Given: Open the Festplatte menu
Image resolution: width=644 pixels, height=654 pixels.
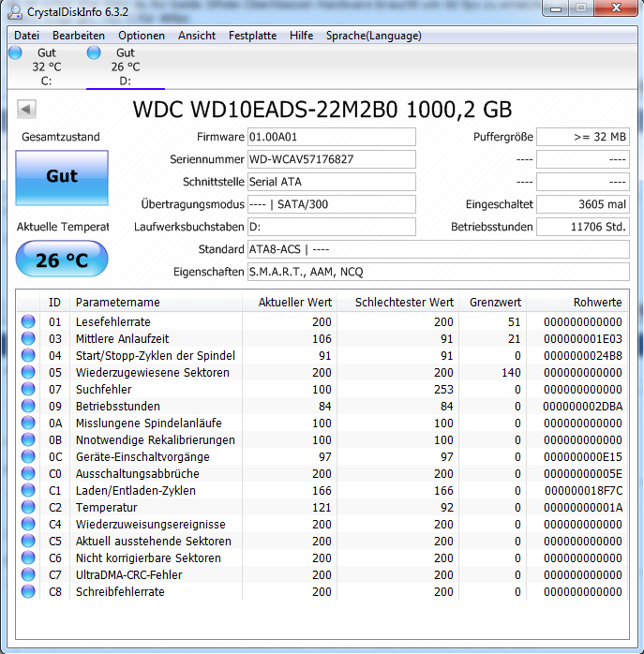Looking at the screenshot, I should click(252, 36).
